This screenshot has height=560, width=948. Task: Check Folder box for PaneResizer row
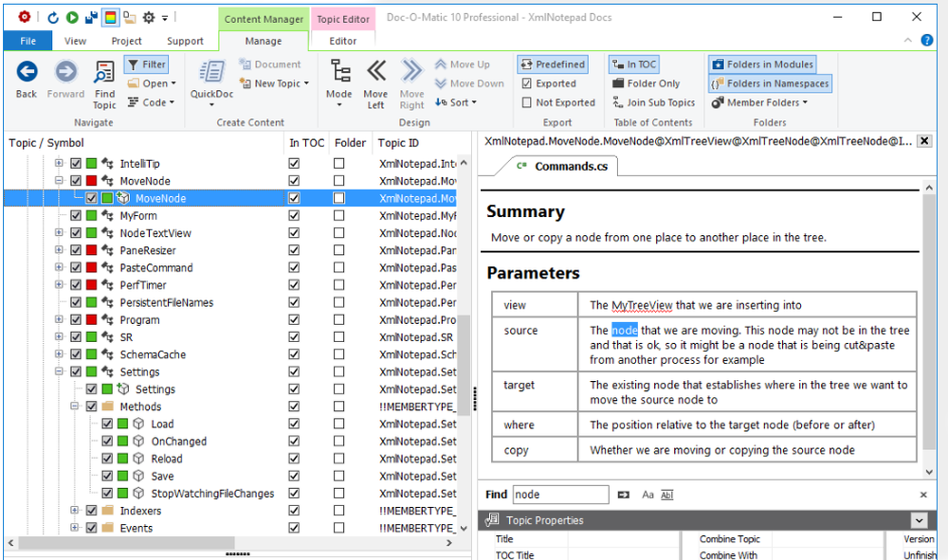coord(339,250)
